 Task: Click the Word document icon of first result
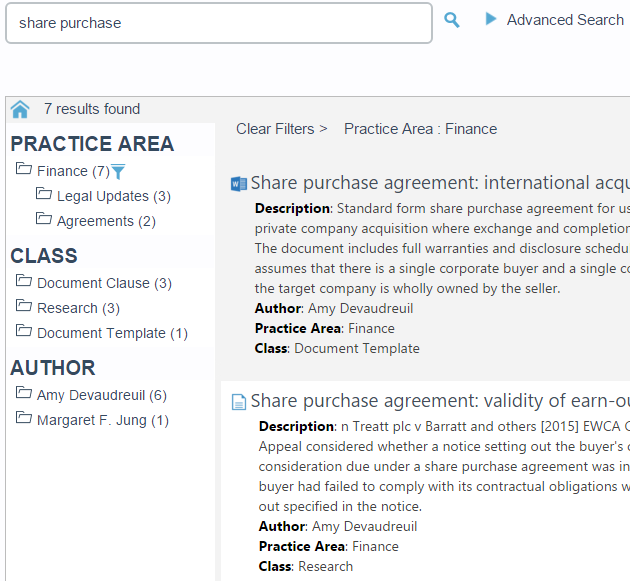click(238, 183)
